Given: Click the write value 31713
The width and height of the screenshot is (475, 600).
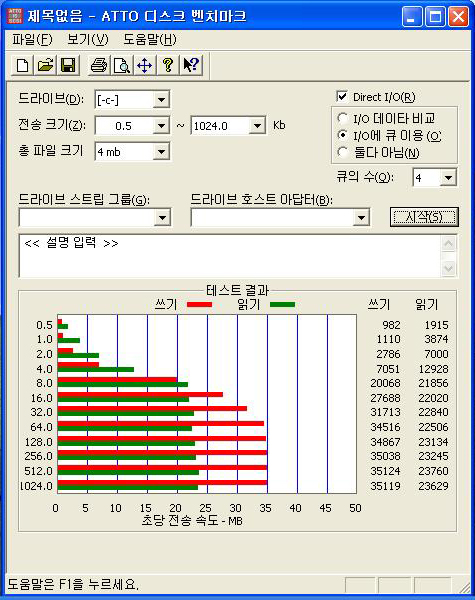Looking at the screenshot, I should (385, 412).
